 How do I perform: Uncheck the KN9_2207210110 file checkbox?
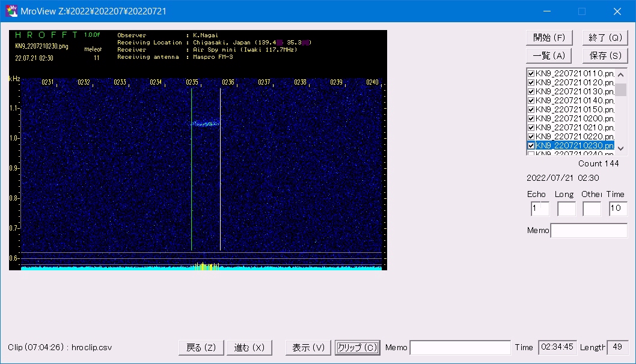pyautogui.click(x=531, y=73)
